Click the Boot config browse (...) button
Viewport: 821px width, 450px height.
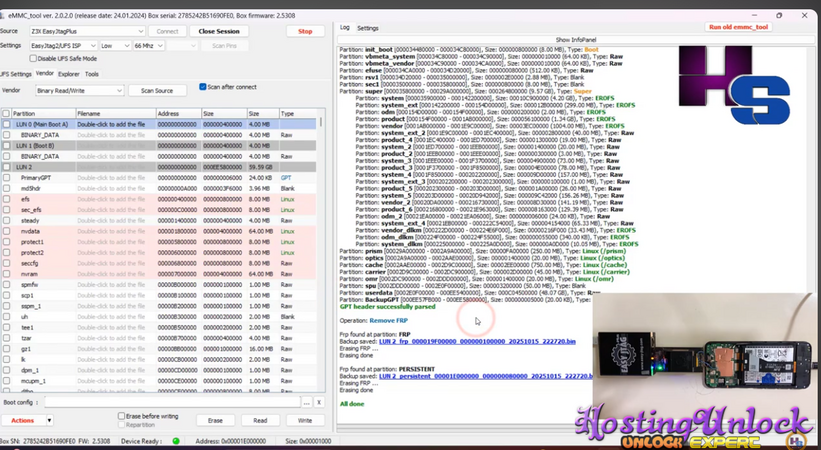tap(306, 402)
